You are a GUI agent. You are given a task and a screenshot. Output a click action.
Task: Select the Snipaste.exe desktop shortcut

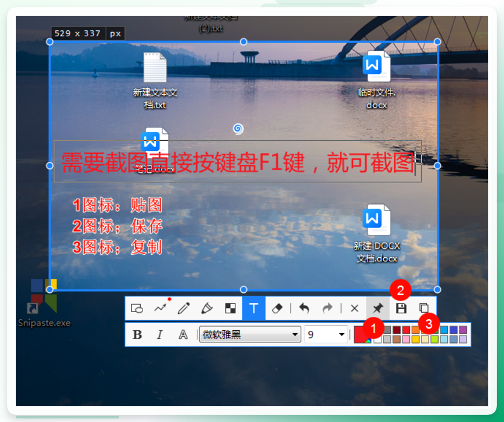(x=44, y=303)
